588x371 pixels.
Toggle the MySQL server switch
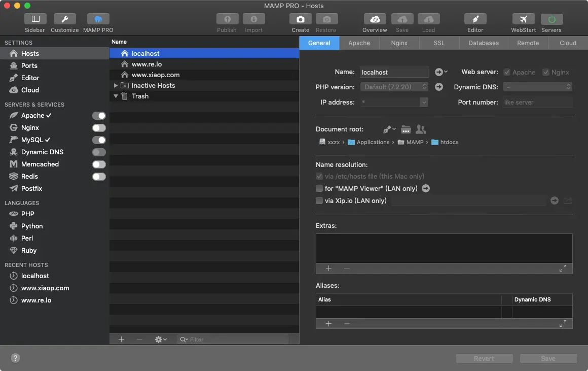pos(99,140)
